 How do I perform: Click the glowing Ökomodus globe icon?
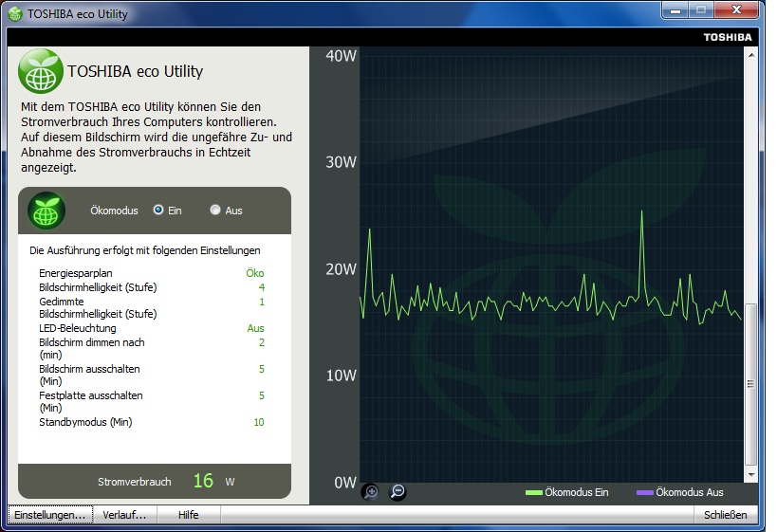tap(46, 211)
